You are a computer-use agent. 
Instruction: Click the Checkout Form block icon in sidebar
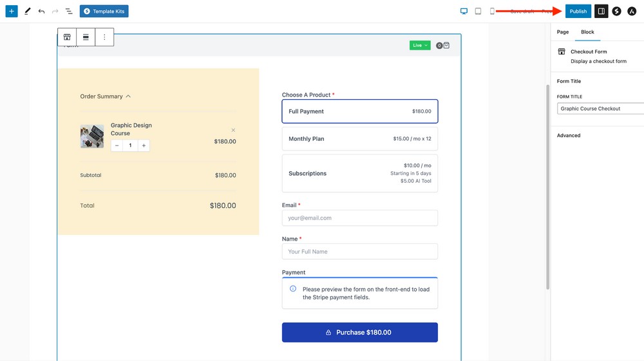click(x=562, y=51)
